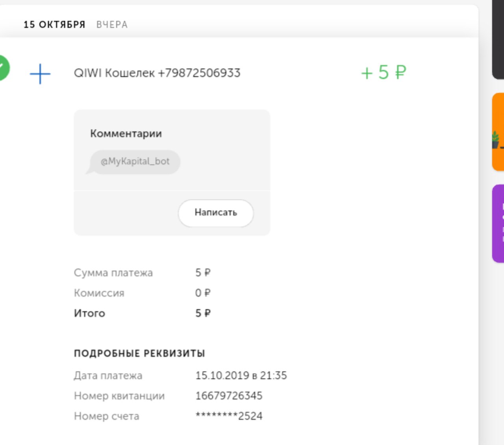Click the green +5 ₽ amount
The height and width of the screenshot is (445, 504).
click(x=384, y=72)
